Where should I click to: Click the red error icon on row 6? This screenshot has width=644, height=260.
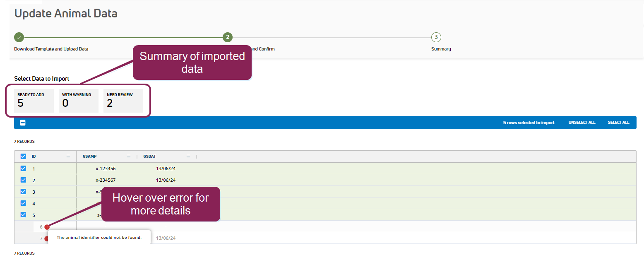[47, 227]
